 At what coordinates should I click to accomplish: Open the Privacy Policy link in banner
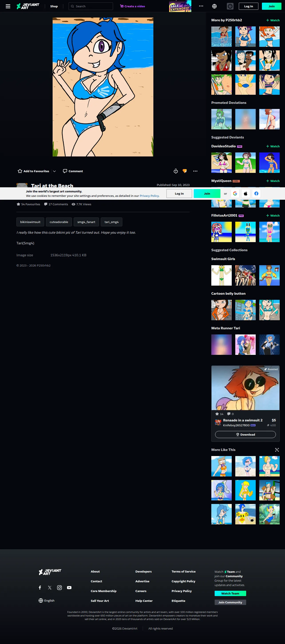(149, 196)
